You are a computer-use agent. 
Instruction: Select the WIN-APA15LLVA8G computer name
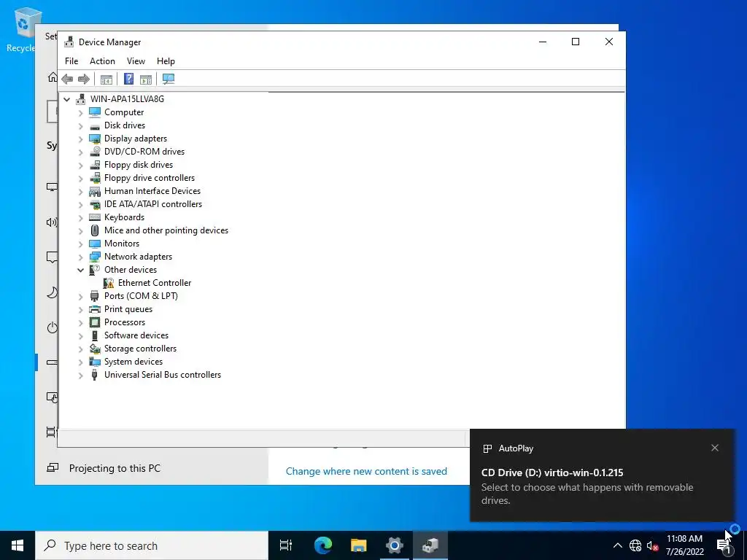point(127,99)
